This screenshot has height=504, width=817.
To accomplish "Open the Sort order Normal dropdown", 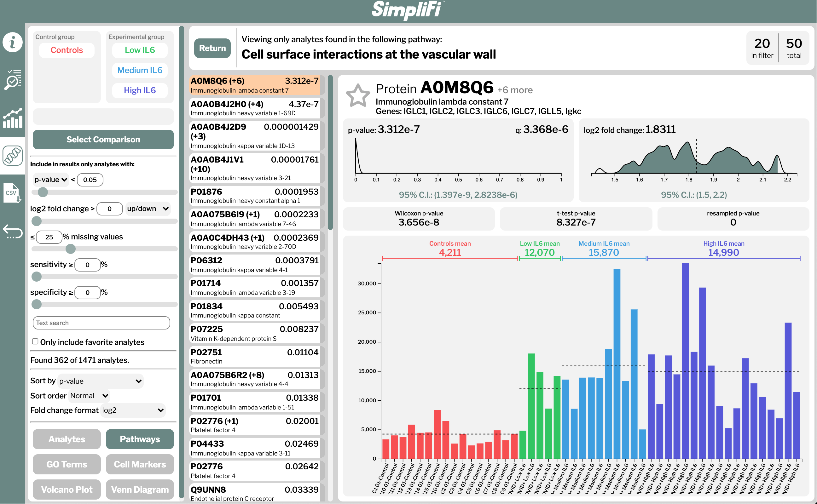I will 89,396.
